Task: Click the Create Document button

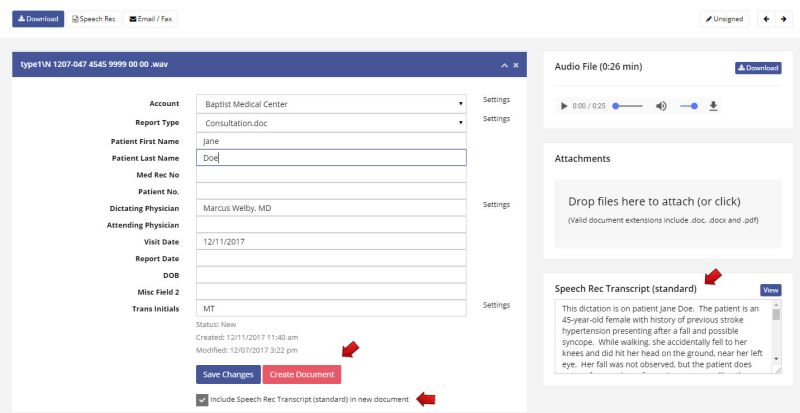Action: [301, 374]
